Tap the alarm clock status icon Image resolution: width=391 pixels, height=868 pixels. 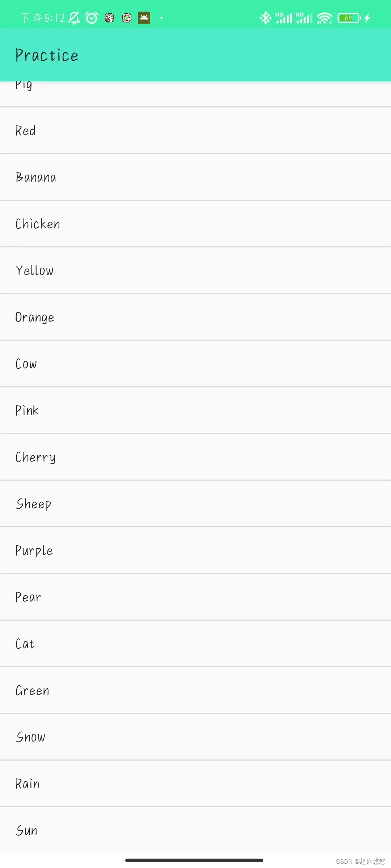[92, 18]
